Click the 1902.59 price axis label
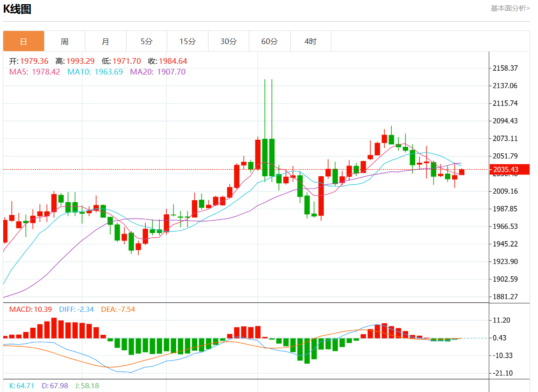Image resolution: width=538 pixels, height=392 pixels. click(x=505, y=279)
